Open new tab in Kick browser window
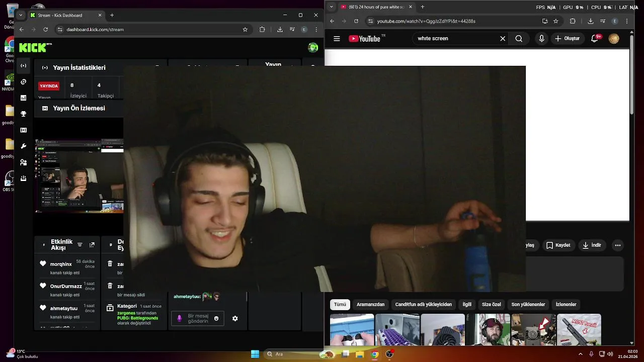This screenshot has height=362, width=644. (112, 15)
